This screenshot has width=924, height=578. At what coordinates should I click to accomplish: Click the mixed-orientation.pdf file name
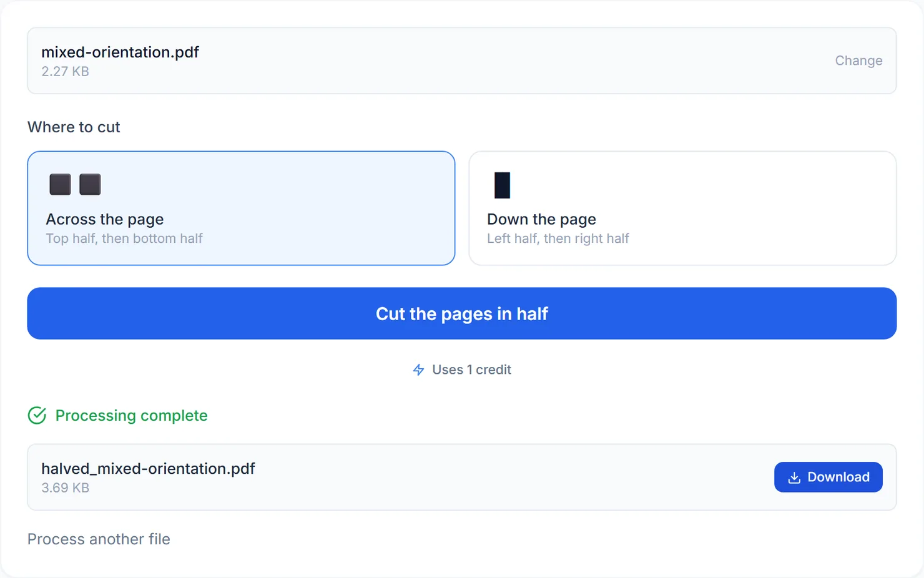point(120,52)
